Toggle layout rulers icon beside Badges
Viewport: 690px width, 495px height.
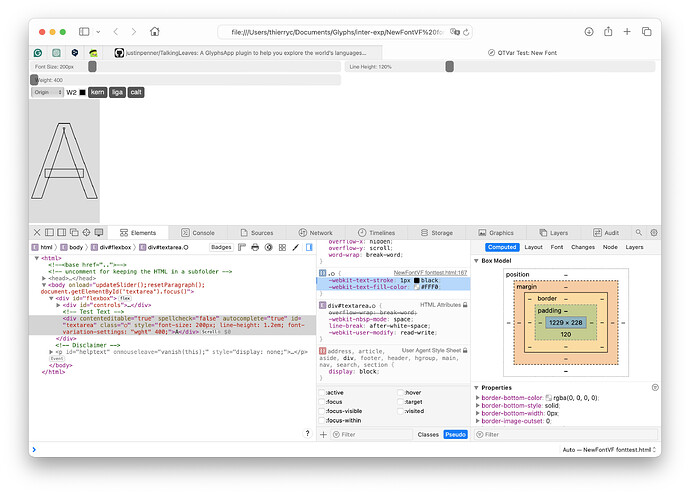(x=242, y=247)
